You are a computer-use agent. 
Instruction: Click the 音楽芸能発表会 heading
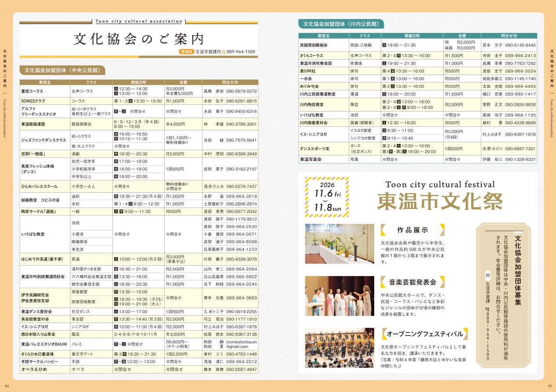(412, 282)
